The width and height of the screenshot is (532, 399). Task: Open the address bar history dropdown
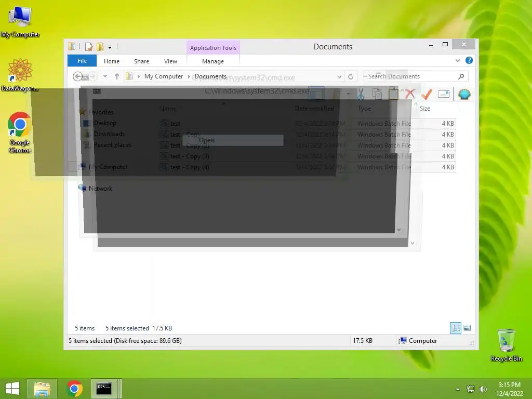point(339,77)
